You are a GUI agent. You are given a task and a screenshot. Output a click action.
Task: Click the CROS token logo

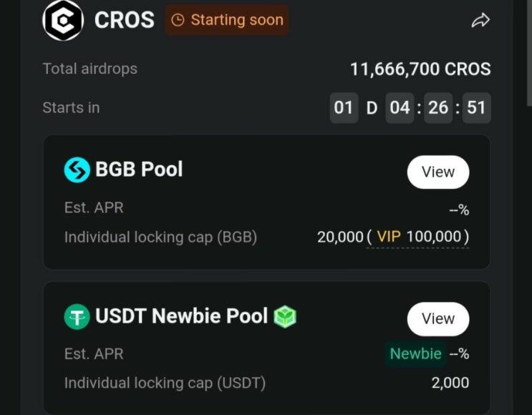click(63, 20)
